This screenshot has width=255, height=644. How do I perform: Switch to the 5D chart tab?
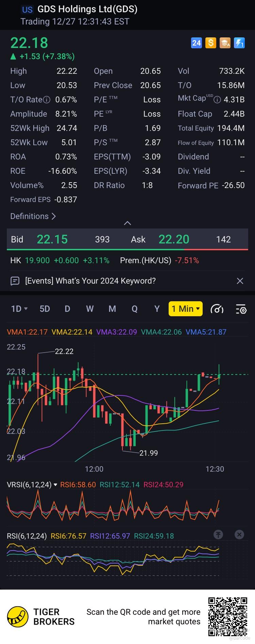[45, 309]
